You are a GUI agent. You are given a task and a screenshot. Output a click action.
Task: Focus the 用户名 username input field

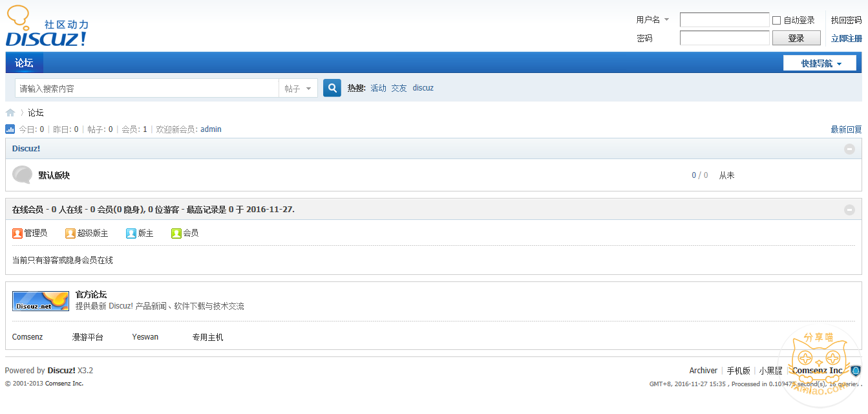(725, 20)
